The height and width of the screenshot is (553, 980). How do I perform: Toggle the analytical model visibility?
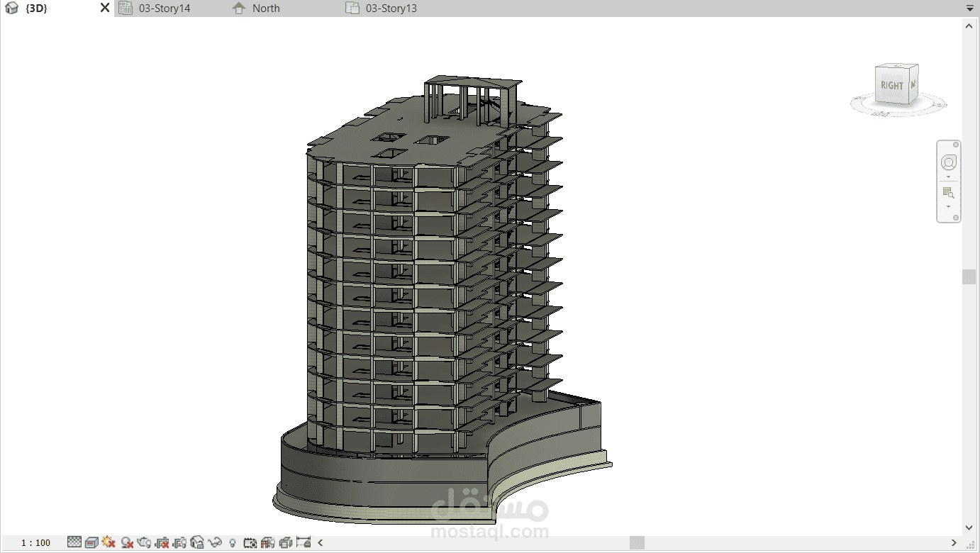coord(267,542)
